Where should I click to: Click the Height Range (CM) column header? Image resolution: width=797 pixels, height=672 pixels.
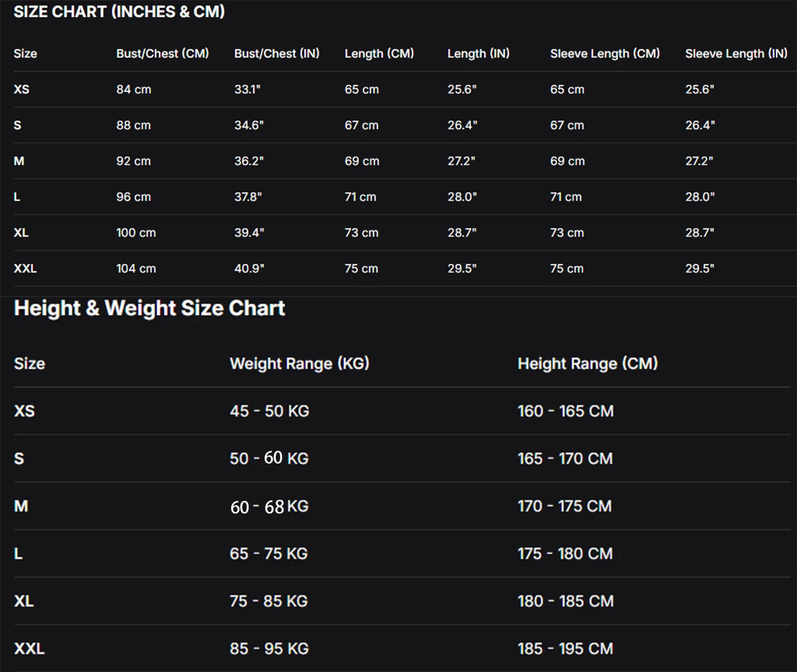coord(588,364)
